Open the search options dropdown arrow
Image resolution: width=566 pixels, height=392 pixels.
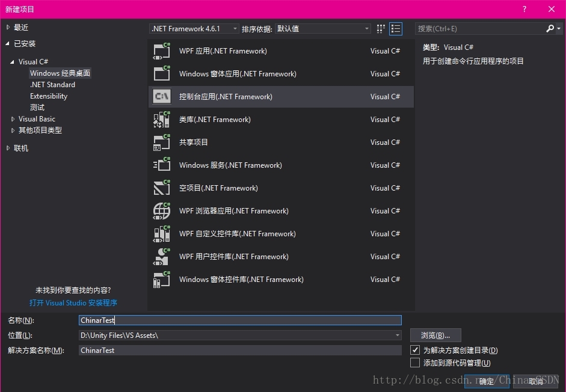pos(559,28)
